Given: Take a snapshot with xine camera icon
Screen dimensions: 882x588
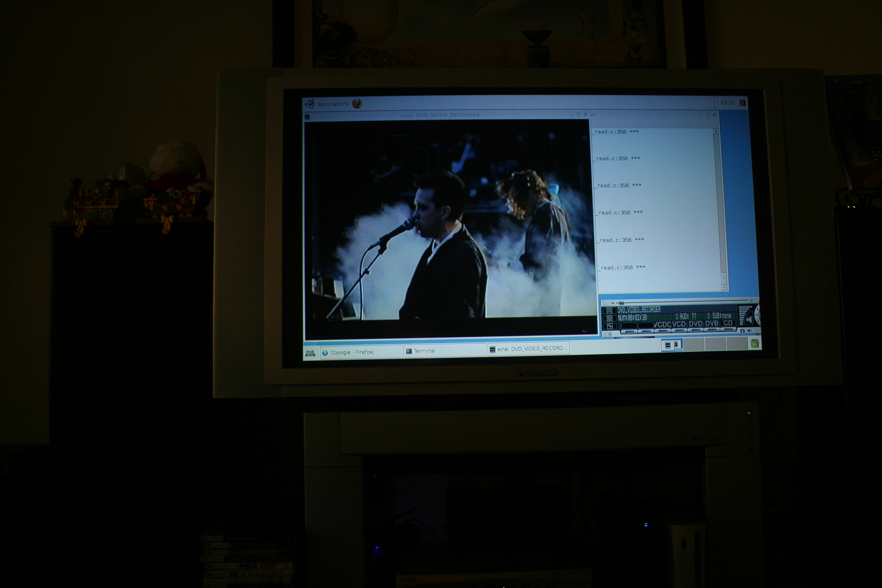Looking at the screenshot, I should [x=743, y=331].
